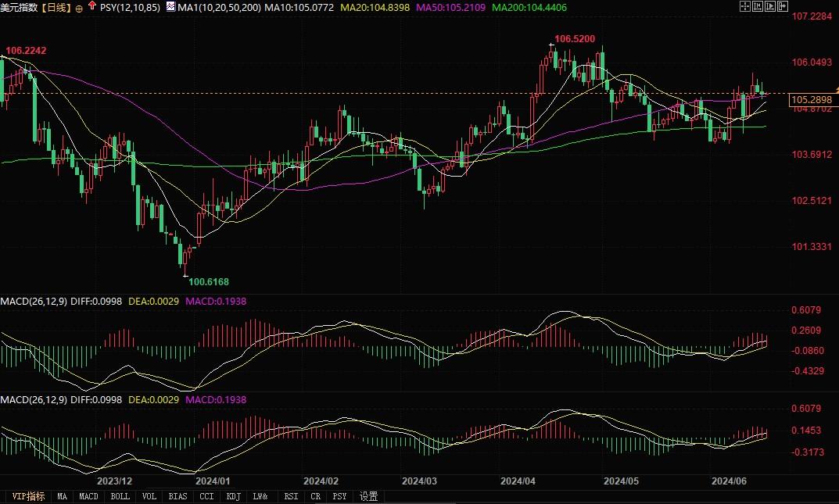The width and height of the screenshot is (839, 504).
Task: Click the 2024/03 date on time axis
Action: click(418, 481)
